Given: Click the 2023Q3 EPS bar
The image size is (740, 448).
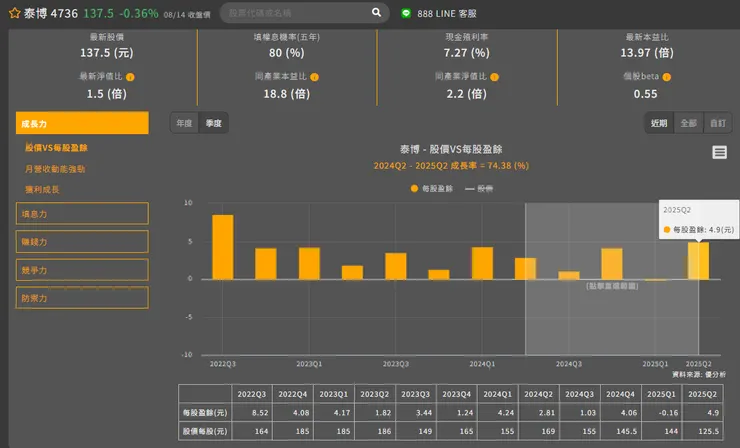Looking at the screenshot, I should 395,266.
